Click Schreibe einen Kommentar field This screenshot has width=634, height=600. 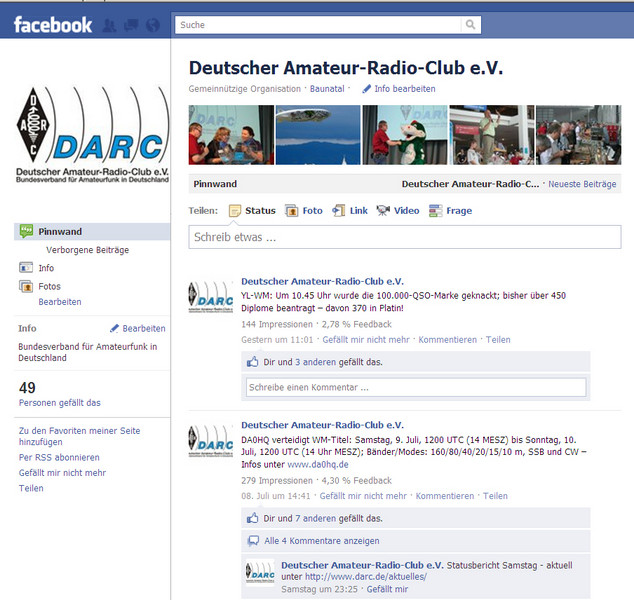point(416,387)
